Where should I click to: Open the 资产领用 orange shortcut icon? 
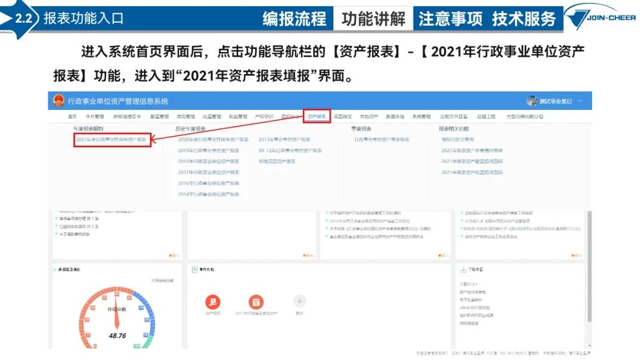(212, 302)
